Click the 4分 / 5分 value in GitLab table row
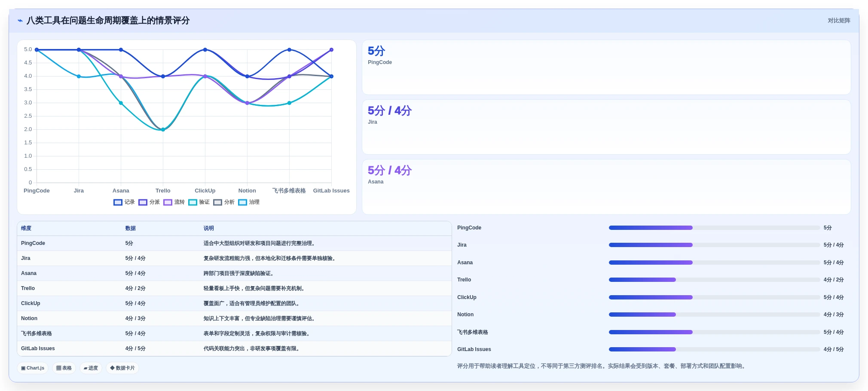Screen dimensions: 868x391 coord(135,348)
